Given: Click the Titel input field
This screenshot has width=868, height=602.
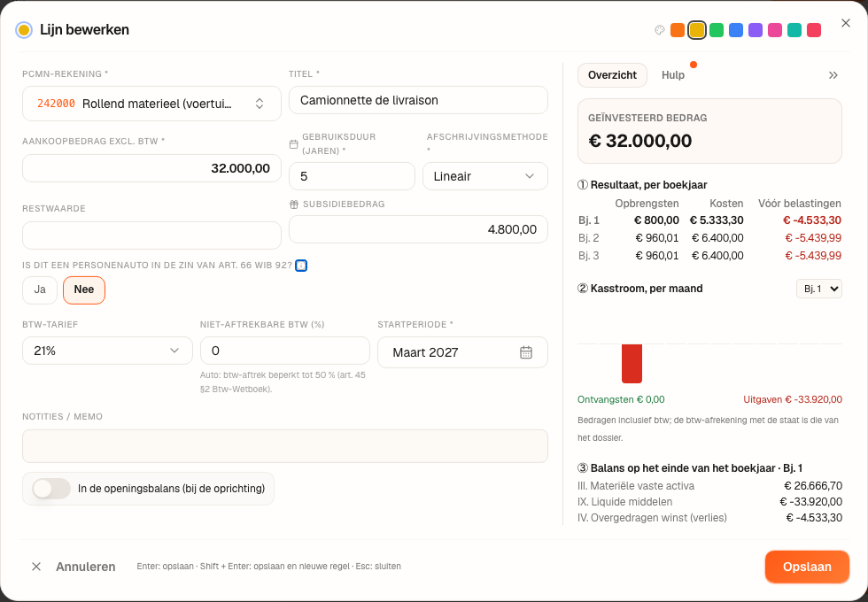Looking at the screenshot, I should (x=418, y=100).
